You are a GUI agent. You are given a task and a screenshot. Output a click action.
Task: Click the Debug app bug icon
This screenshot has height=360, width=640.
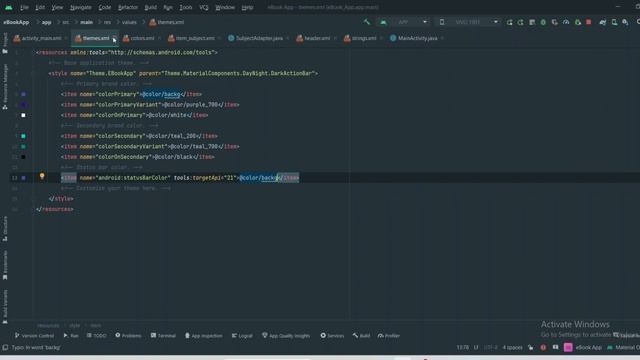pos(543,22)
